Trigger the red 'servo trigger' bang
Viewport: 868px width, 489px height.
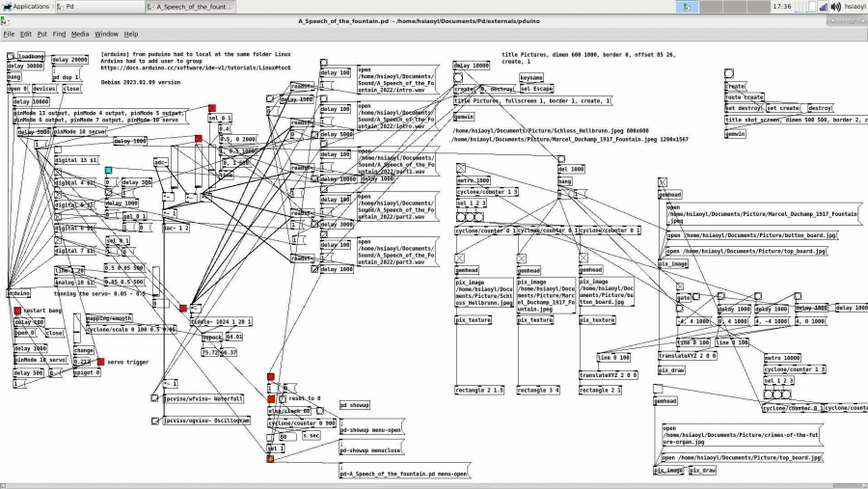[x=100, y=363]
